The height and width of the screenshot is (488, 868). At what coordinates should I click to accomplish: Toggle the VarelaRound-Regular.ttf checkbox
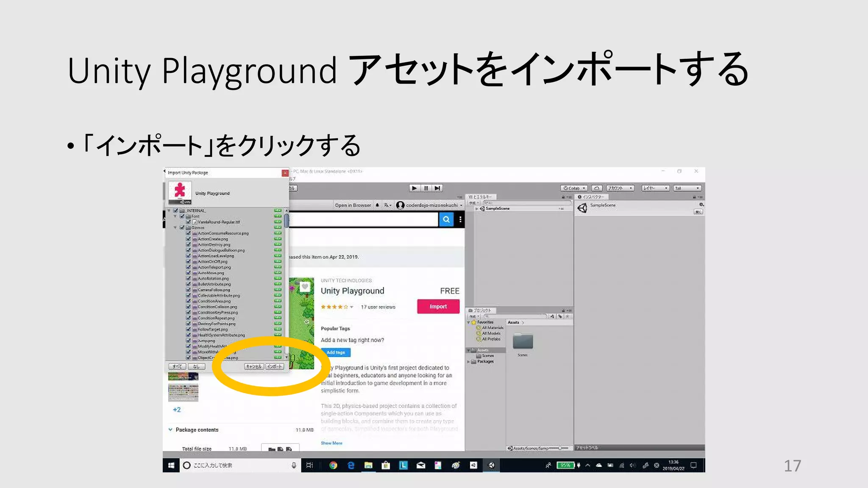click(x=188, y=222)
